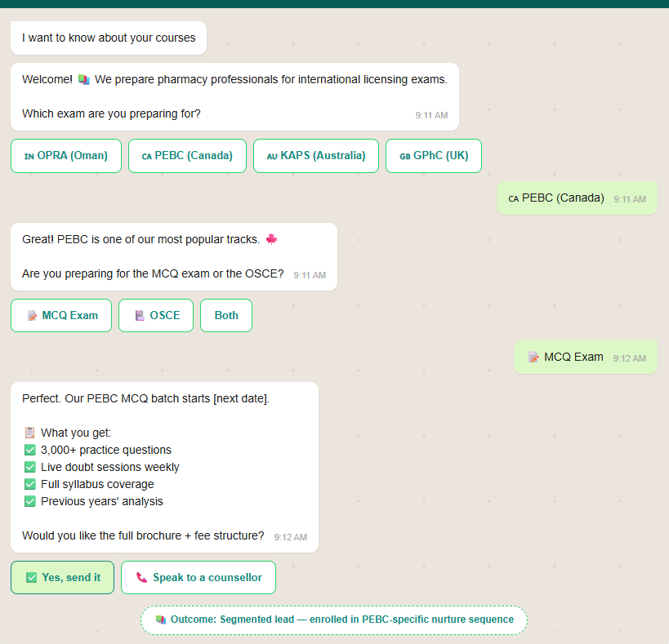This screenshot has width=669, height=644.
Task: Choose the "PEBC (Canada)" exam option
Action: [x=186, y=155]
